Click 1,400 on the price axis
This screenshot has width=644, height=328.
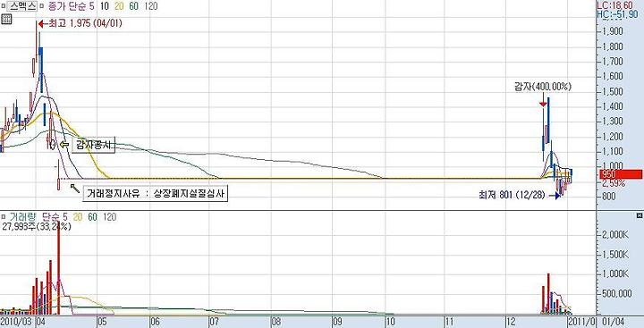[613, 106]
